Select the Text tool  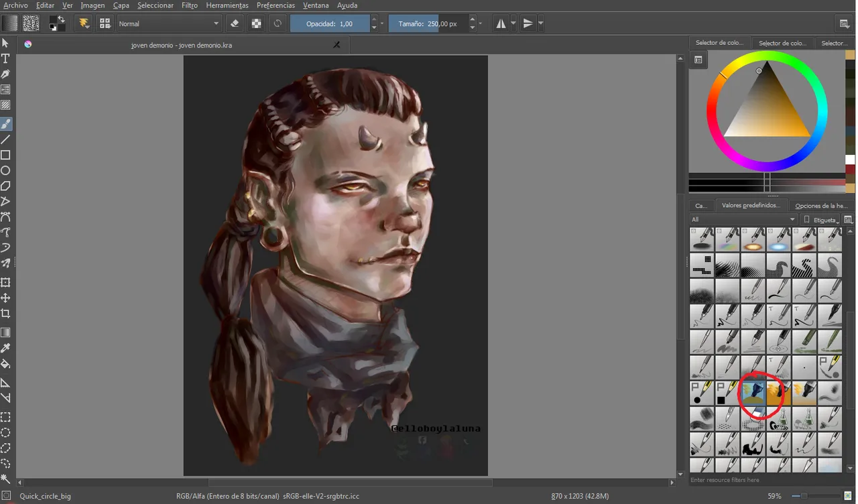pos(5,59)
